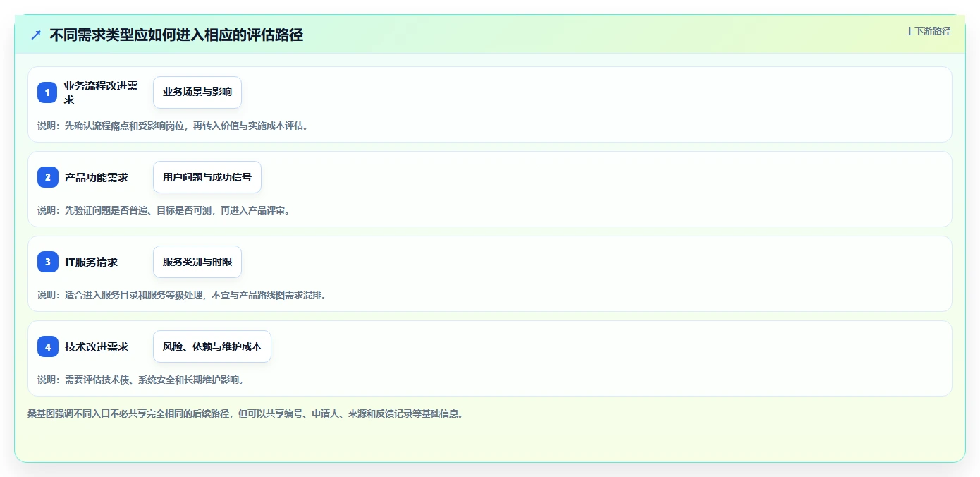Open the 风险、依赖与维护成本 chip
The height and width of the screenshot is (477, 980).
coord(212,346)
